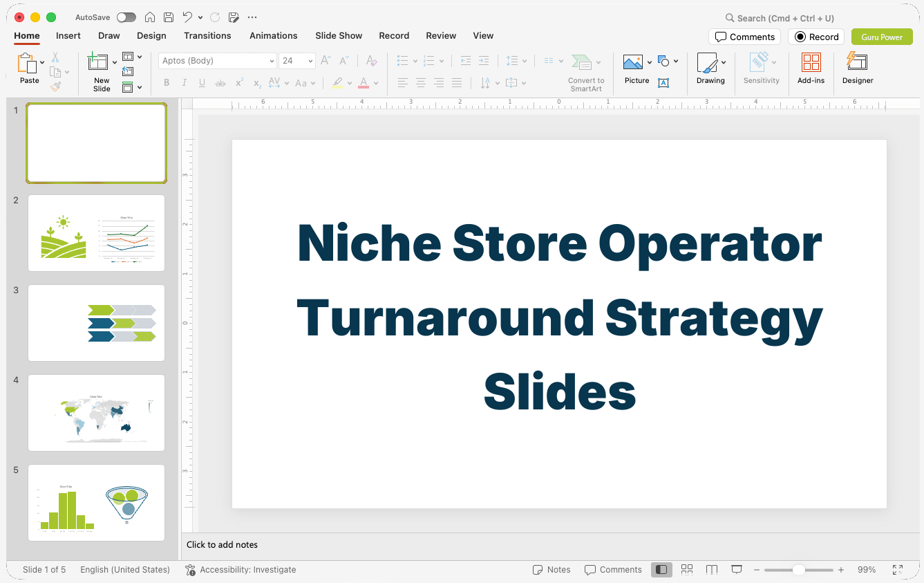Image resolution: width=924 pixels, height=583 pixels.
Task: Click Accessibility: Investigate in status bar
Action: 241,570
